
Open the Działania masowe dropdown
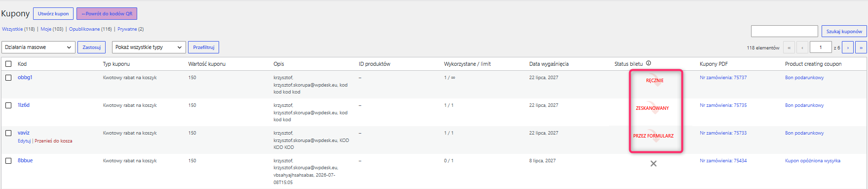point(38,47)
